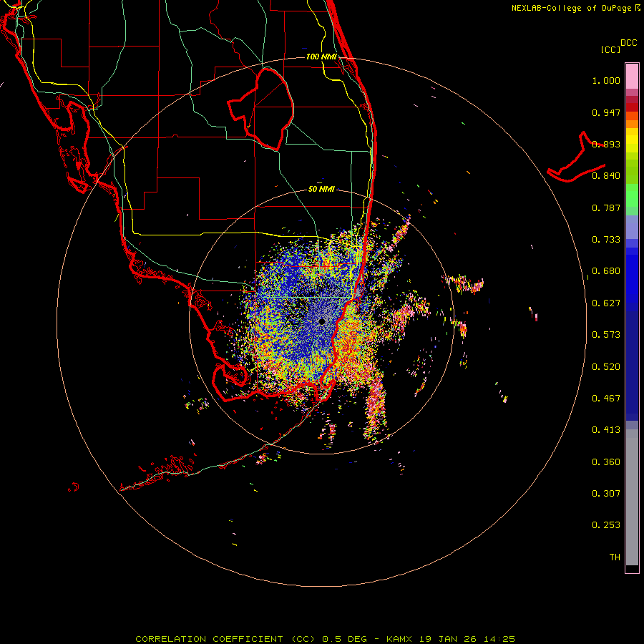Click the gray segment of the color bar
Viewport: 644px width, 644px height.
632,497
